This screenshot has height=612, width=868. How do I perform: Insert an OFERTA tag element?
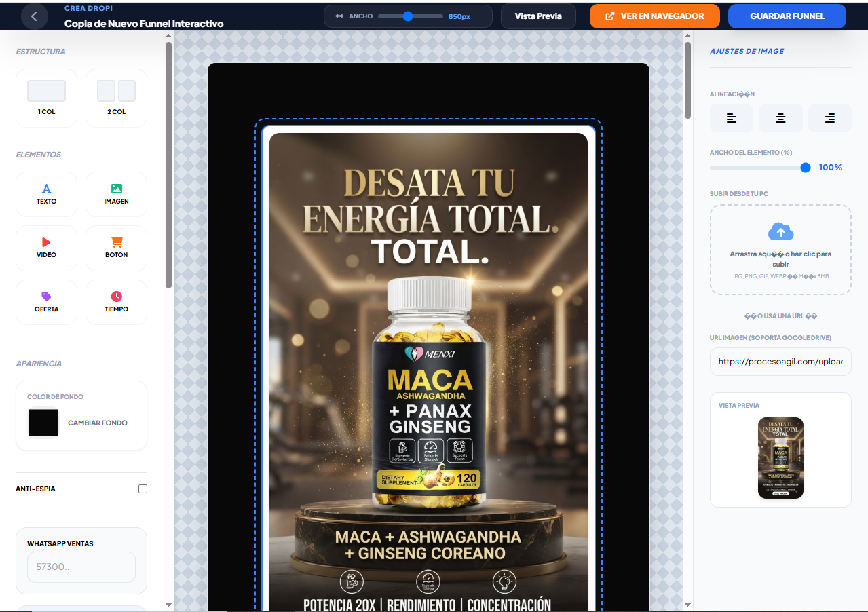(x=46, y=302)
